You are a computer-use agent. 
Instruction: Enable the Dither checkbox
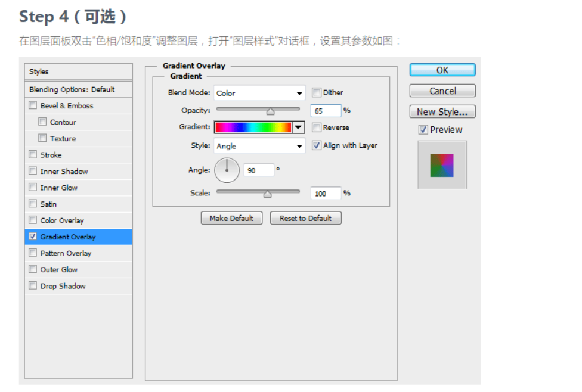click(x=317, y=92)
